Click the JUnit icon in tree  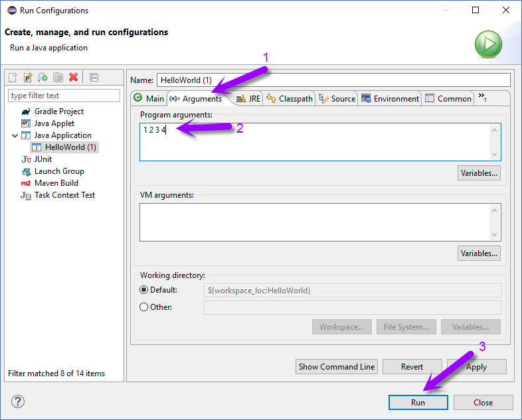[x=27, y=159]
